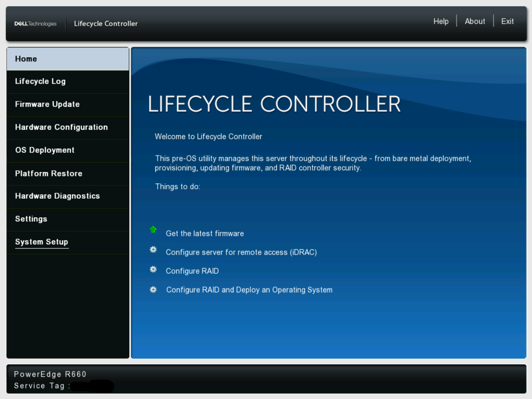532x399 pixels.
Task: Click the 'Configure RAID' link
Action: [192, 271]
